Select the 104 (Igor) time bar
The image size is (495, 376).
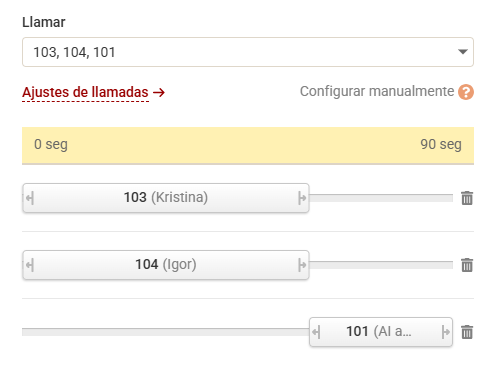(166, 265)
